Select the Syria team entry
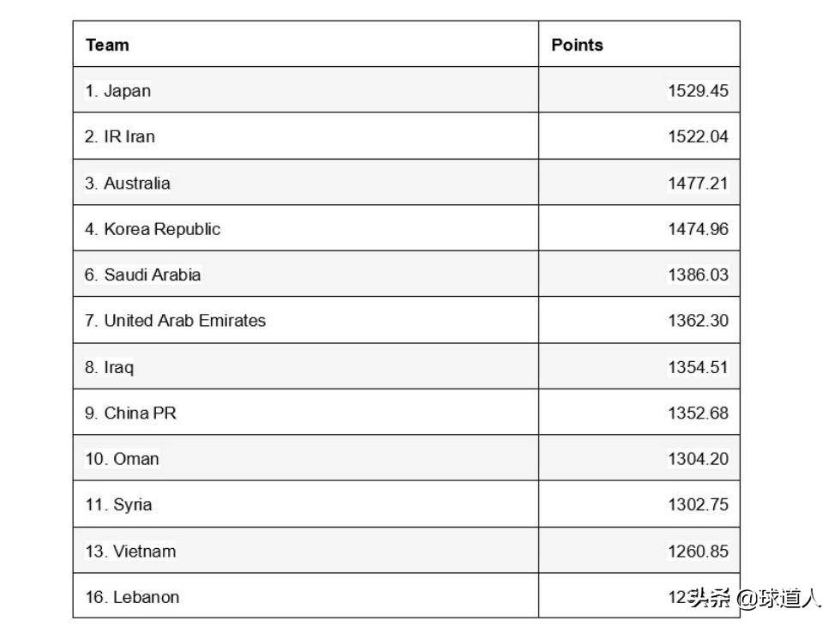The width and height of the screenshot is (840, 627). pos(118,504)
